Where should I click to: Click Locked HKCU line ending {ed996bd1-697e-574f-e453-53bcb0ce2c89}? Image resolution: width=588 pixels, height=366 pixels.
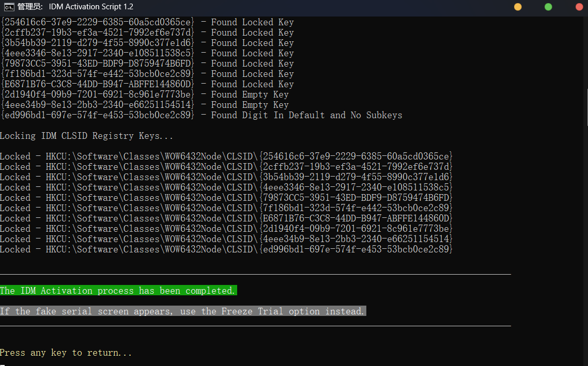(x=226, y=249)
